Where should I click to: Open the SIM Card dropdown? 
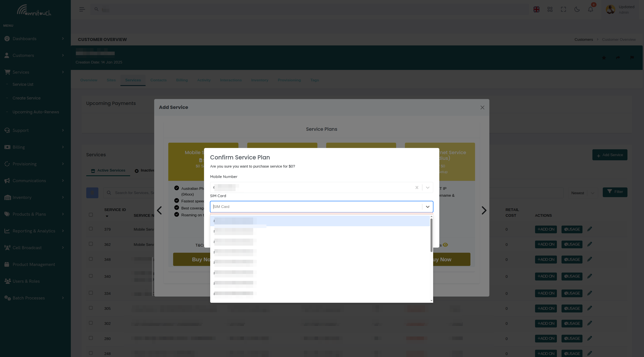[x=427, y=207]
